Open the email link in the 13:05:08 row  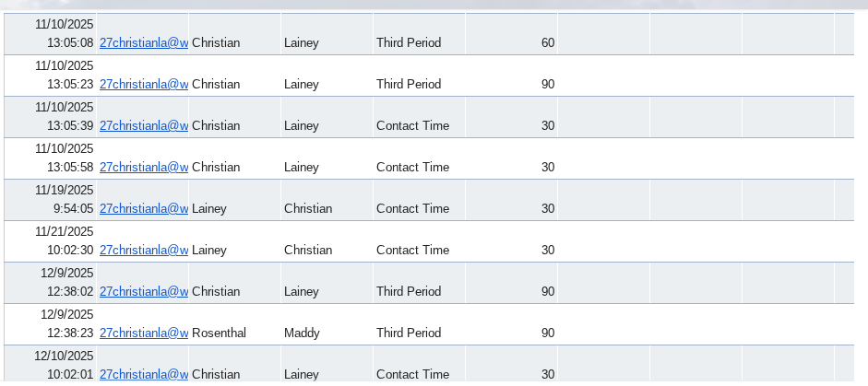tap(144, 42)
